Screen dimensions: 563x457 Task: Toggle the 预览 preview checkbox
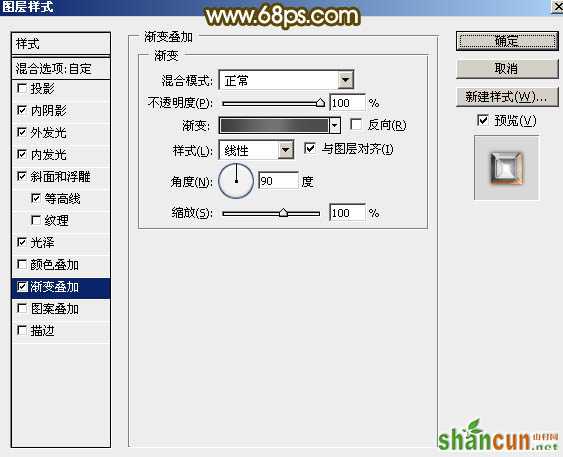pyautogui.click(x=483, y=120)
